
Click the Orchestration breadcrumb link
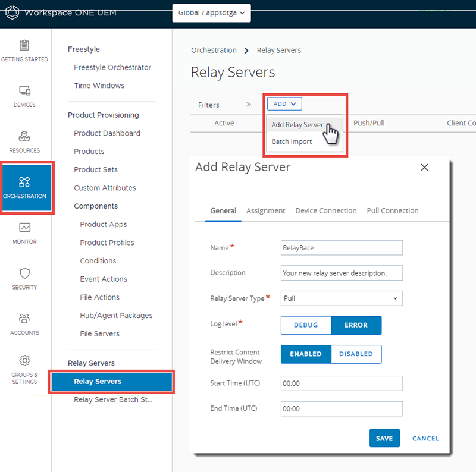coord(214,50)
